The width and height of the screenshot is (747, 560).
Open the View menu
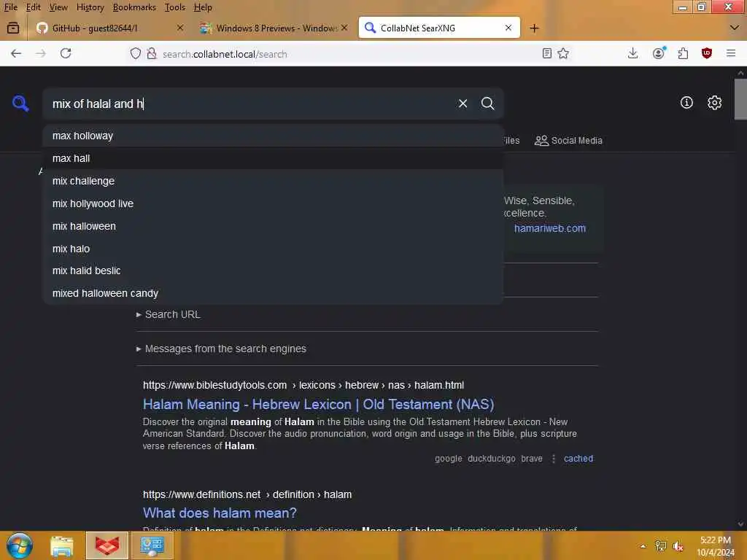[x=58, y=7]
